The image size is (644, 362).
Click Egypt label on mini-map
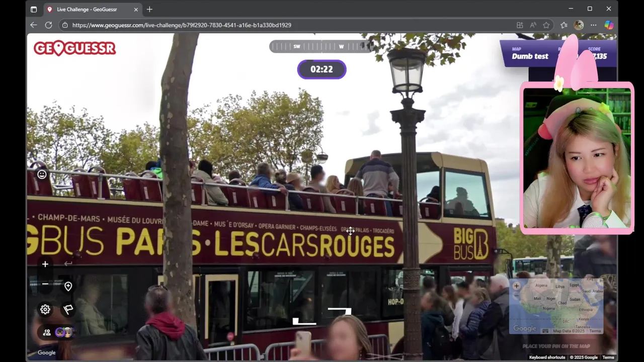click(x=574, y=285)
